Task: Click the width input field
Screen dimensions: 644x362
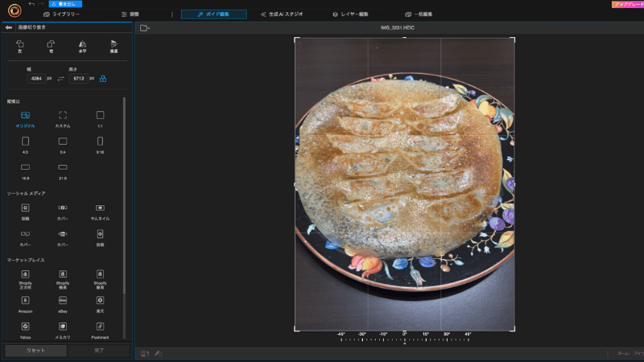Action: (x=36, y=78)
